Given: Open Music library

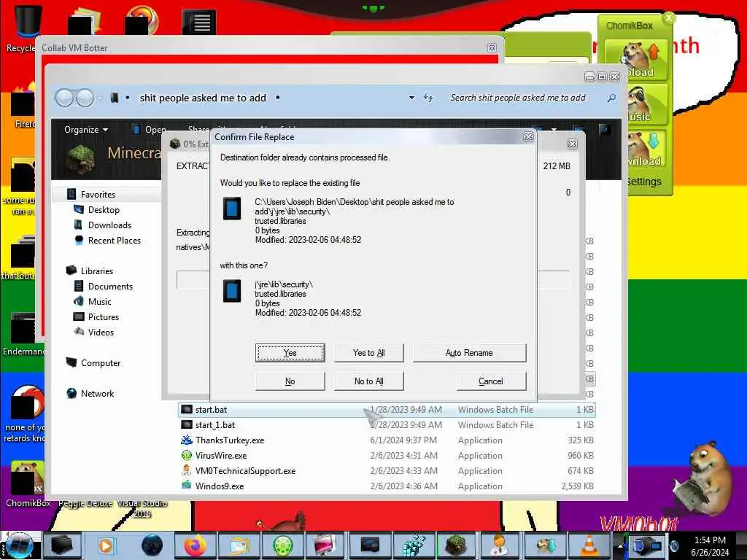Looking at the screenshot, I should pos(99,301).
